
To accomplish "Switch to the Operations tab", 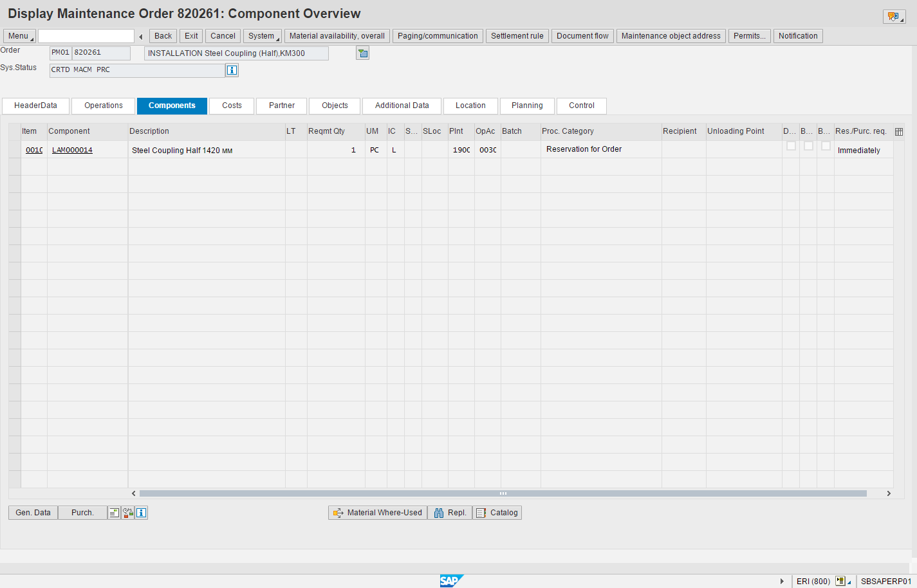I will 103,106.
